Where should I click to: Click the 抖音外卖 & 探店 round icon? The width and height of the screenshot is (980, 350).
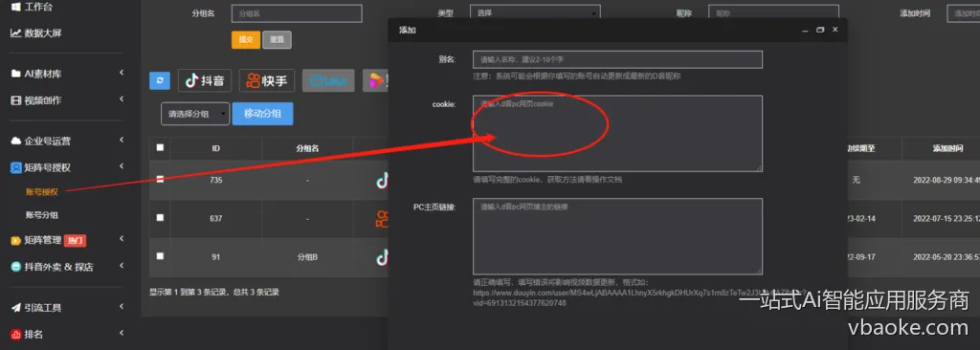click(16, 267)
